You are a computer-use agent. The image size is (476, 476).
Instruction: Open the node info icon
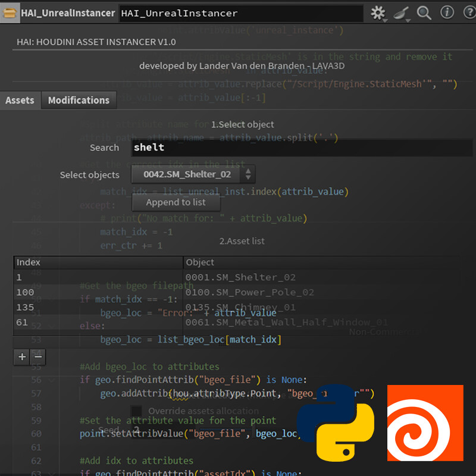[446, 12]
